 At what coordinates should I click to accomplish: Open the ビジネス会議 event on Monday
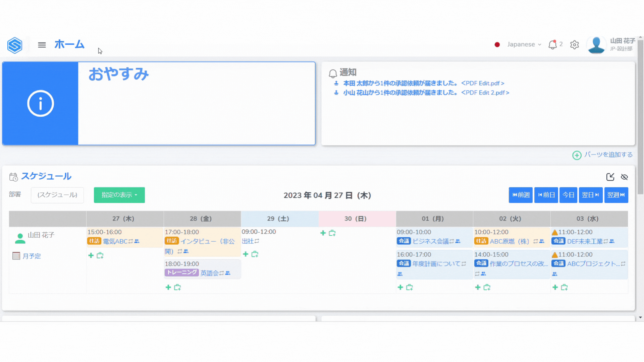(x=430, y=241)
